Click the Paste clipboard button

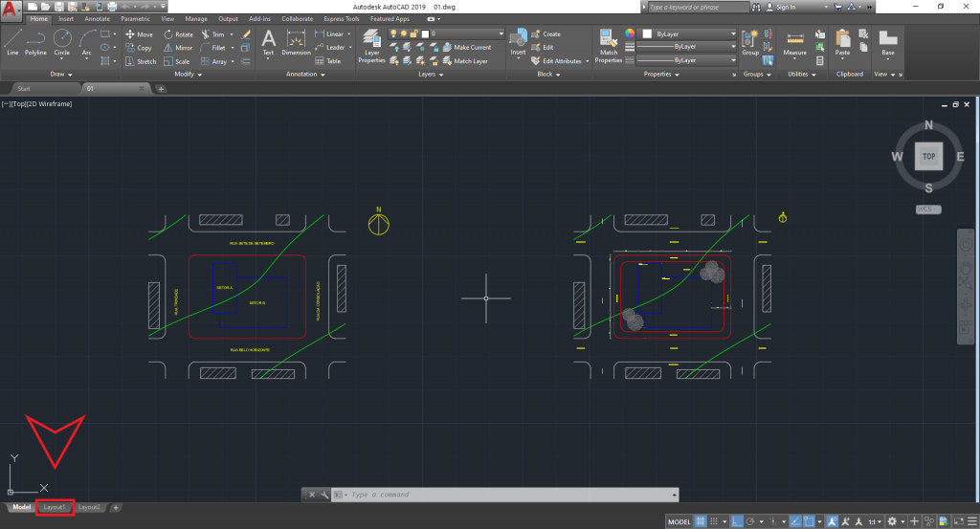842,42
